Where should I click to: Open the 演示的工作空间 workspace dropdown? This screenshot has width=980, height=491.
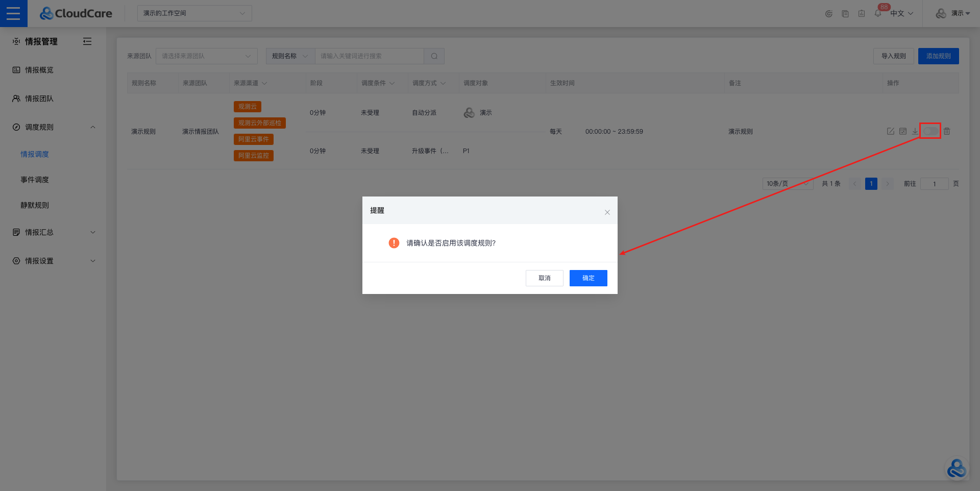tap(194, 13)
